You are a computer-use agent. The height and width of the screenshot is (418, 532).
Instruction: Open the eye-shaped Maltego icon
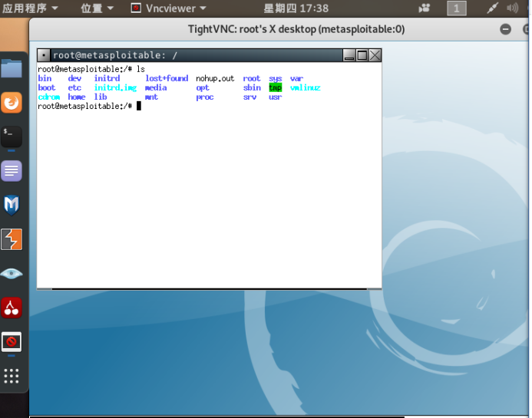12,273
